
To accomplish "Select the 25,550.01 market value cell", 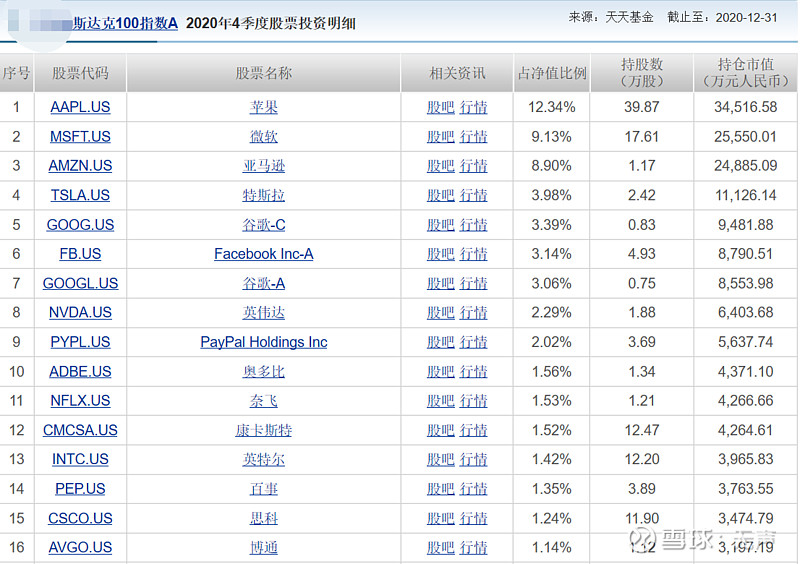I will tap(745, 137).
